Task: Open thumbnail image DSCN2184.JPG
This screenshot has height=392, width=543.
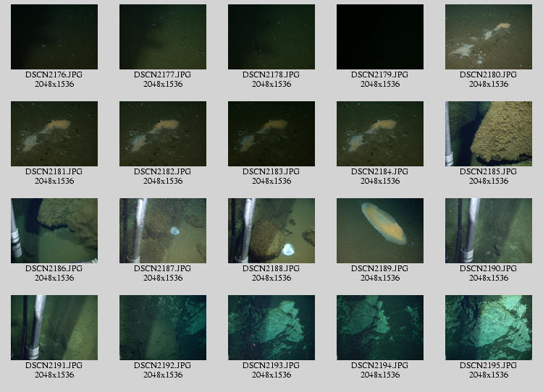Action: coord(380,134)
